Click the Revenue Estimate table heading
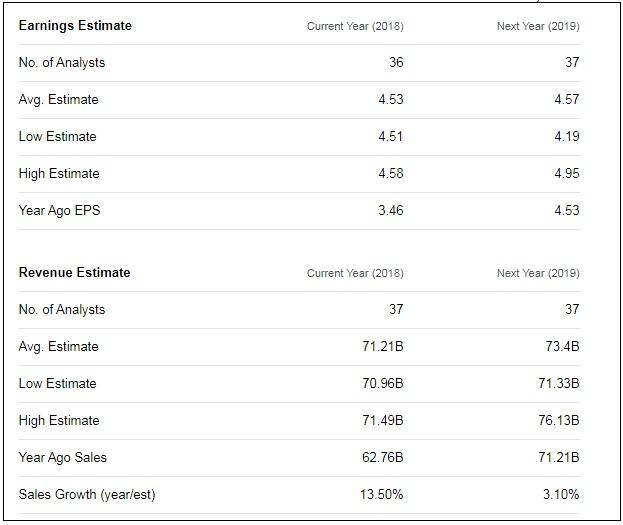 point(74,272)
